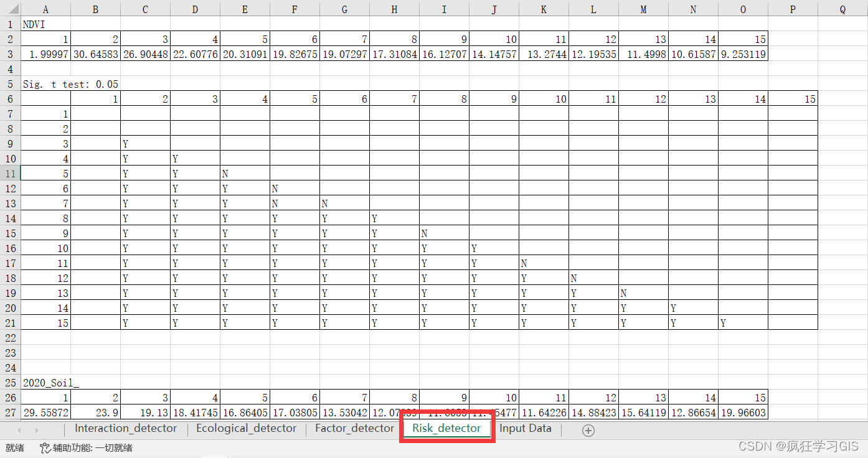
Task: Click the N cell in row 11
Action: click(x=245, y=174)
